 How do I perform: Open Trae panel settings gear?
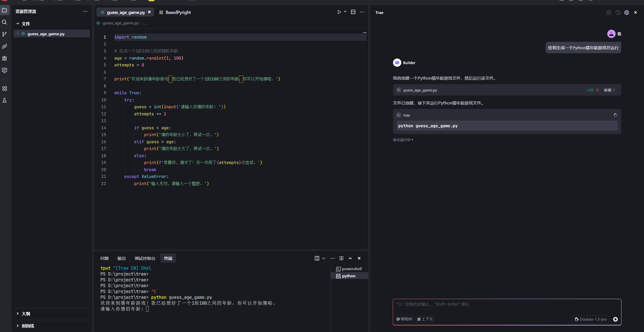[x=627, y=12]
